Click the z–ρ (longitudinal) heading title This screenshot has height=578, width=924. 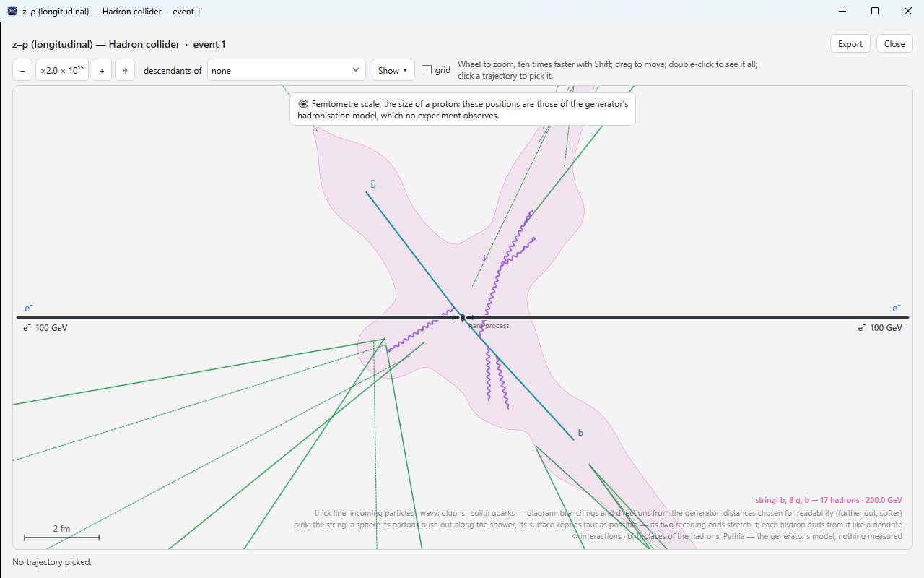point(119,44)
